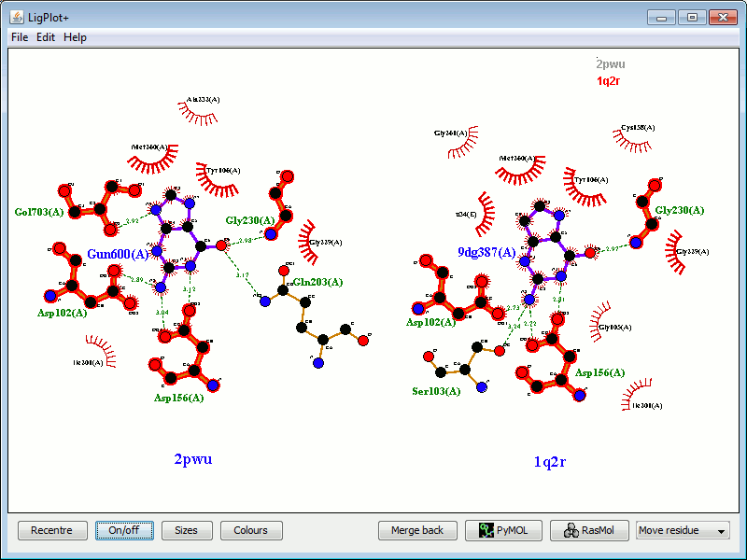Open the Edit menu
The height and width of the screenshot is (560, 747).
click(x=46, y=37)
